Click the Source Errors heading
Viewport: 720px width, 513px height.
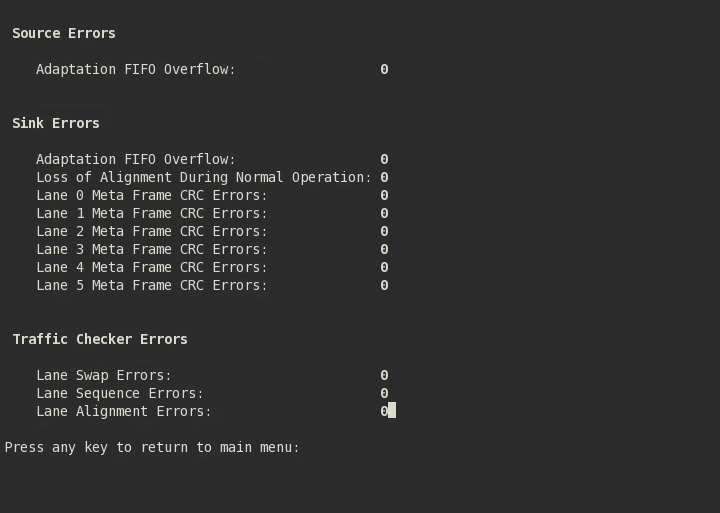[64, 33]
